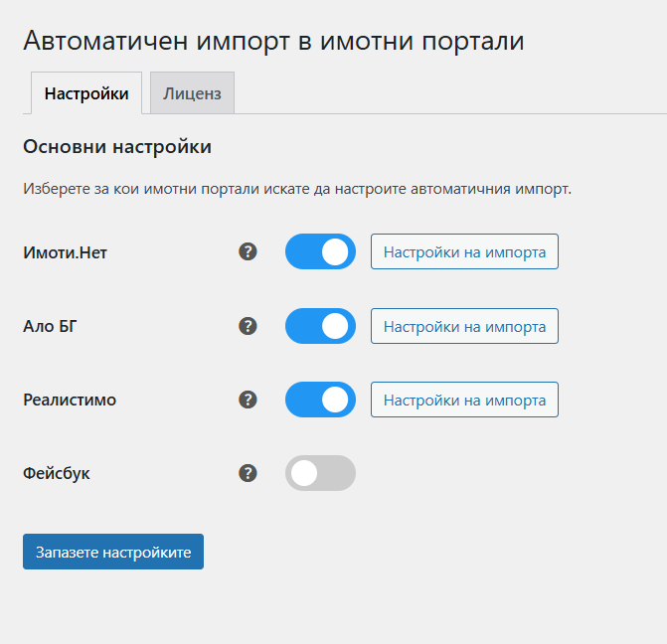Viewport: 667px width, 644px height.
Task: Select the Настройки tab
Action: tap(86, 94)
